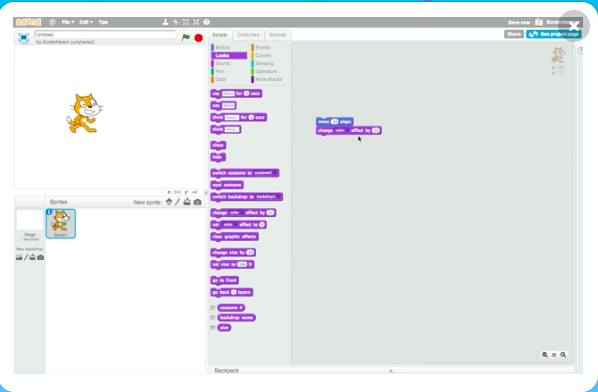Select the Looks block category
Image resolution: width=598 pixels, height=392 pixels.
[x=228, y=55]
